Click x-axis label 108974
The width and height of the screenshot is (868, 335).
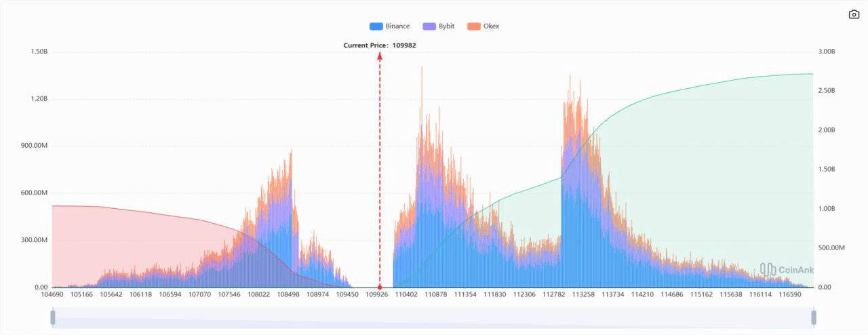click(x=318, y=295)
